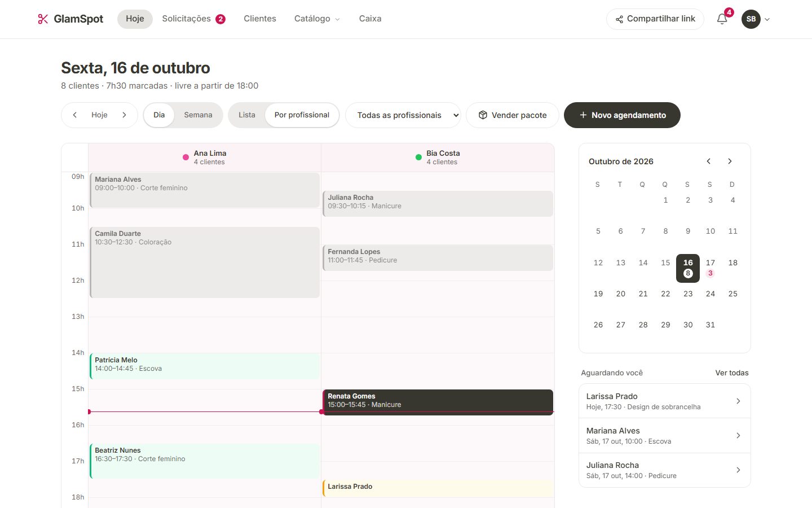
Task: Select October 16 in mini calendar
Action: [688, 268]
